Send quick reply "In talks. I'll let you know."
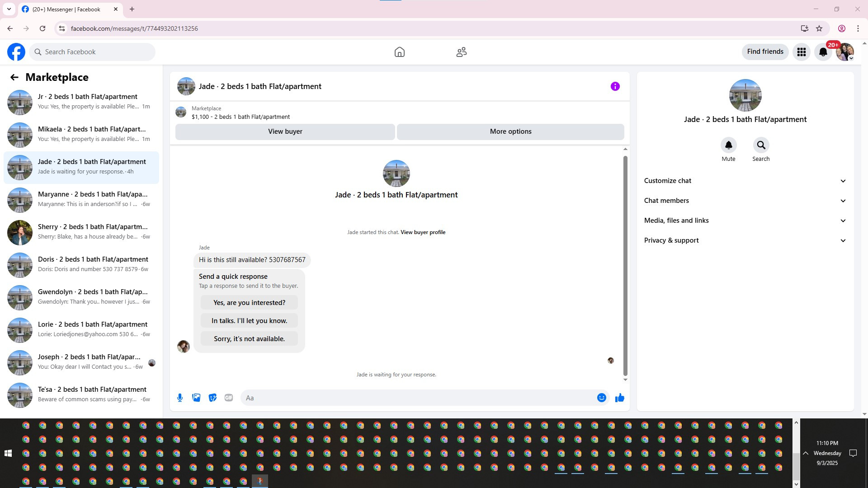Image resolution: width=868 pixels, height=488 pixels. click(x=249, y=321)
